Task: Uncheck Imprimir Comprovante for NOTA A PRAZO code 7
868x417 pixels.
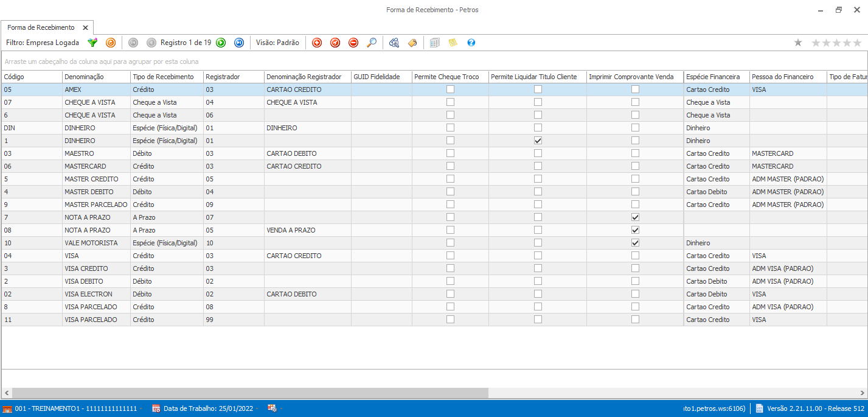Action: (635, 217)
